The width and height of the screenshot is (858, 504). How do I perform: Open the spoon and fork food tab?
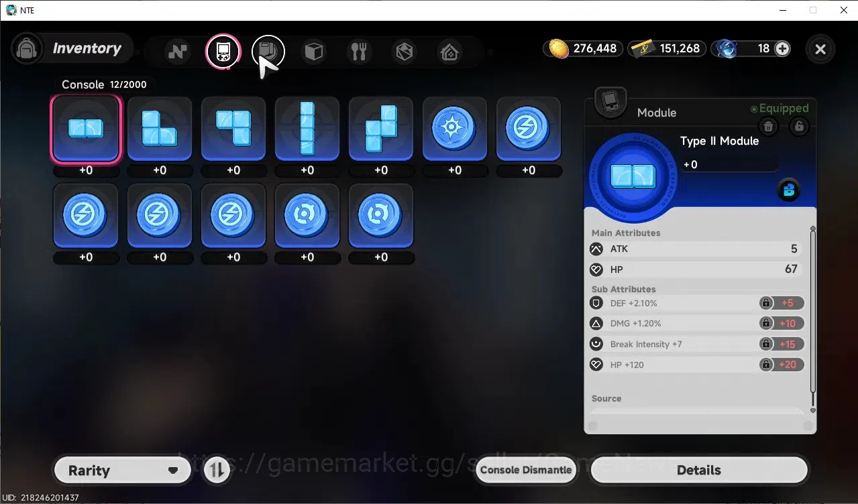pyautogui.click(x=360, y=52)
